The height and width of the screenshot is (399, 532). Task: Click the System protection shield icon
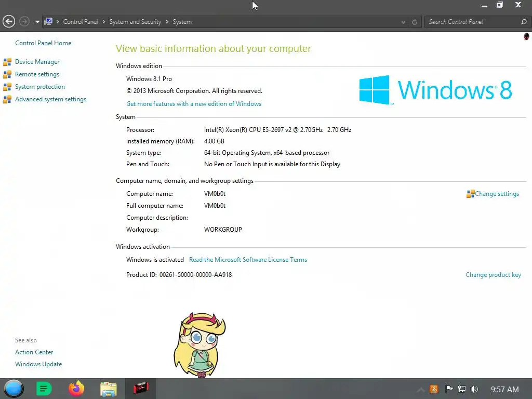7,87
